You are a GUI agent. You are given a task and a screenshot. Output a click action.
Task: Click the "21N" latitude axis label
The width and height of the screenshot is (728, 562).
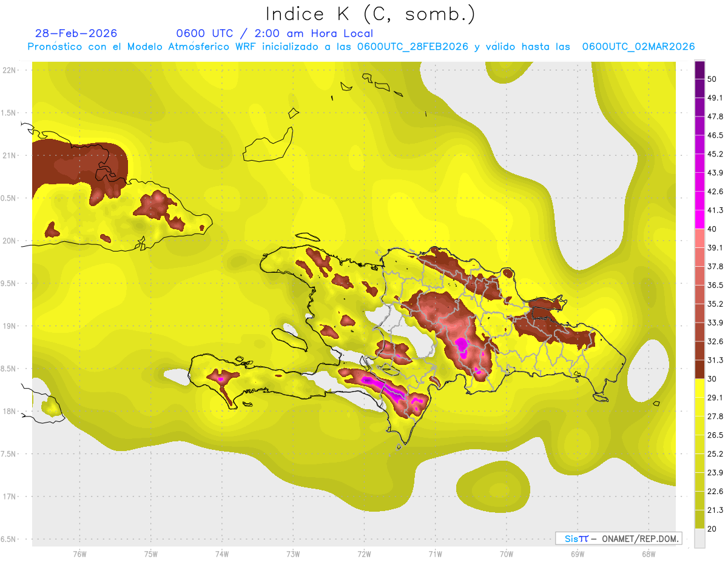point(10,156)
